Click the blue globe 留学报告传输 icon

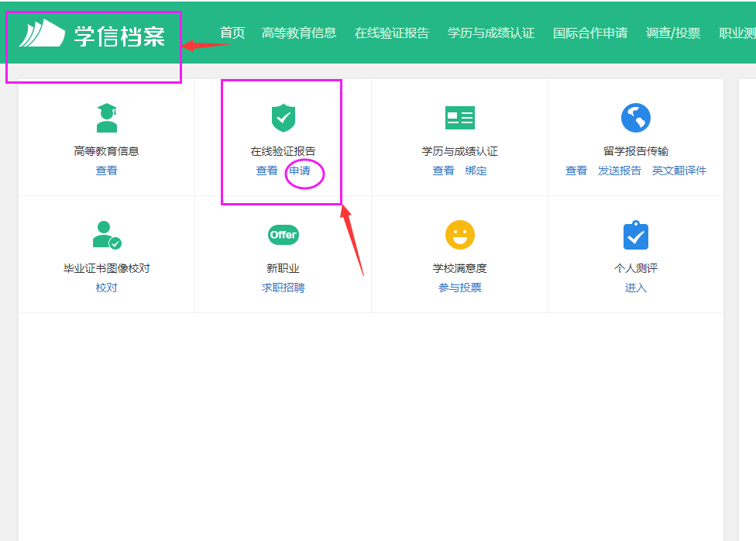pyautogui.click(x=635, y=118)
